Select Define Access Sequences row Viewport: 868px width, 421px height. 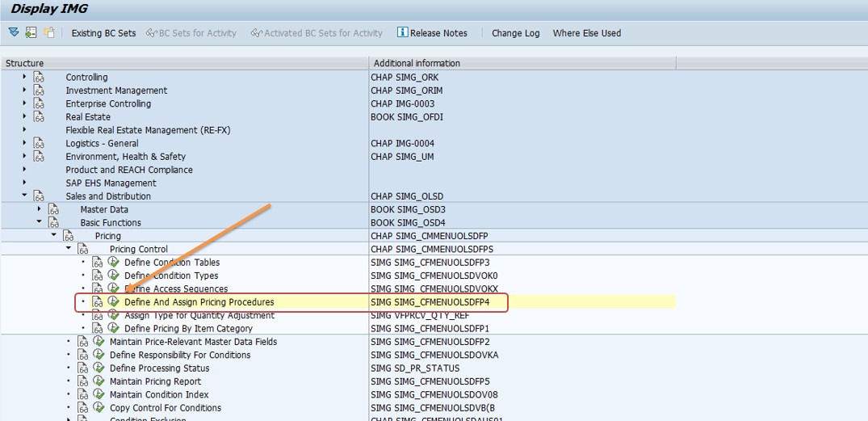pos(176,288)
